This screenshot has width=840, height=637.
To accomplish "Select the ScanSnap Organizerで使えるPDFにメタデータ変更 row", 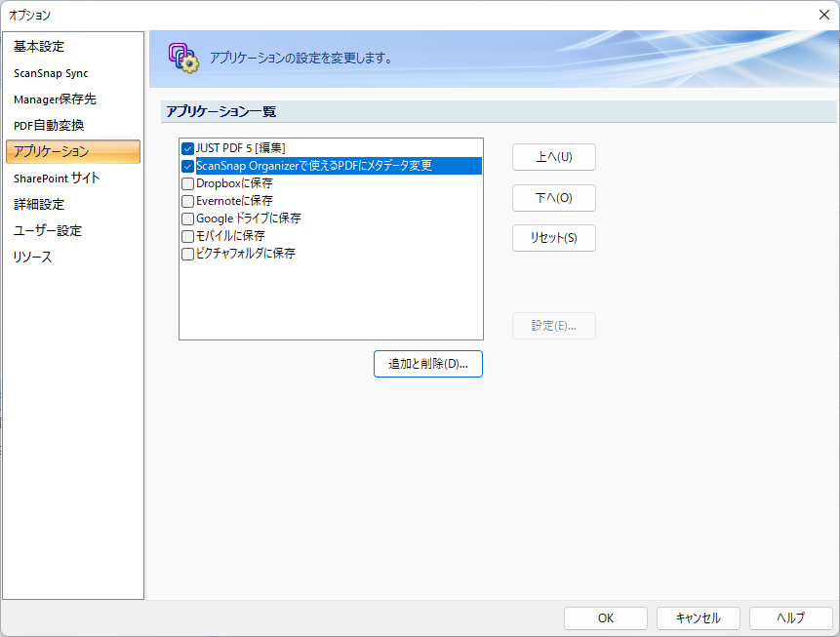I will (x=331, y=166).
